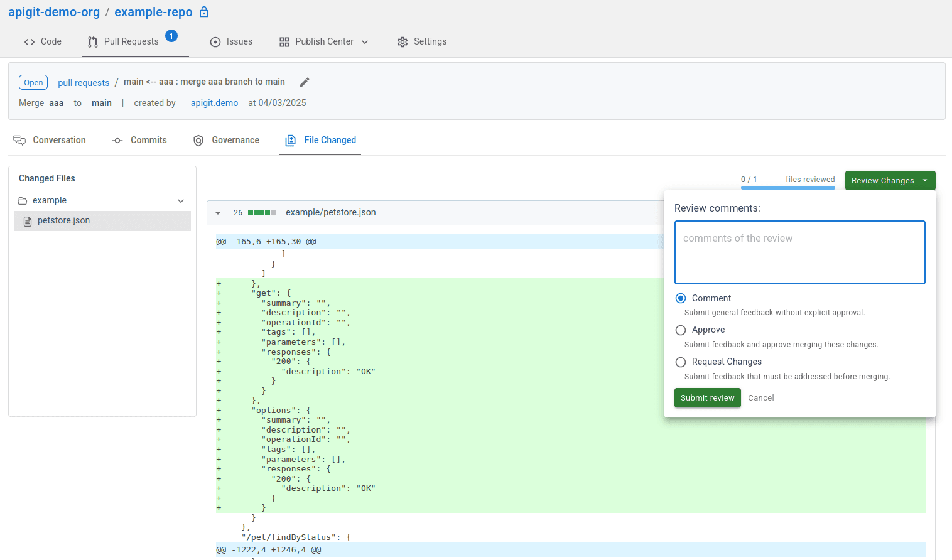This screenshot has height=560, width=952.
Task: Click the green diff stat squares
Action: coord(262,213)
